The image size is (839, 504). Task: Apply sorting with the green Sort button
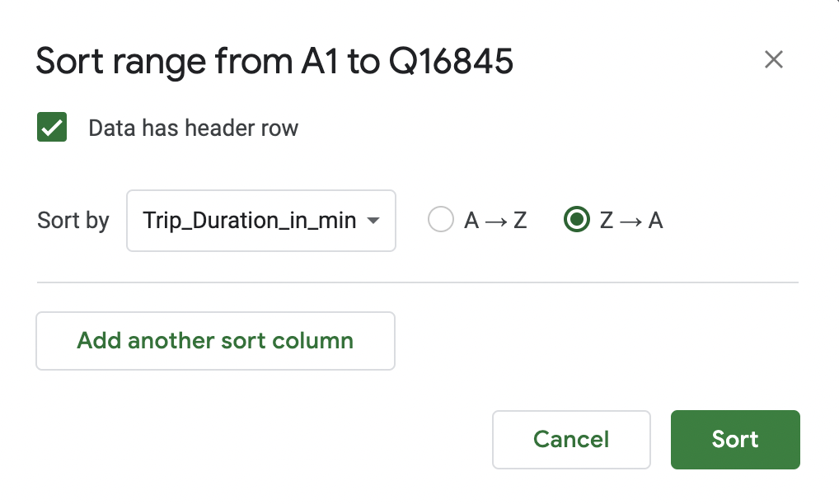tap(735, 440)
